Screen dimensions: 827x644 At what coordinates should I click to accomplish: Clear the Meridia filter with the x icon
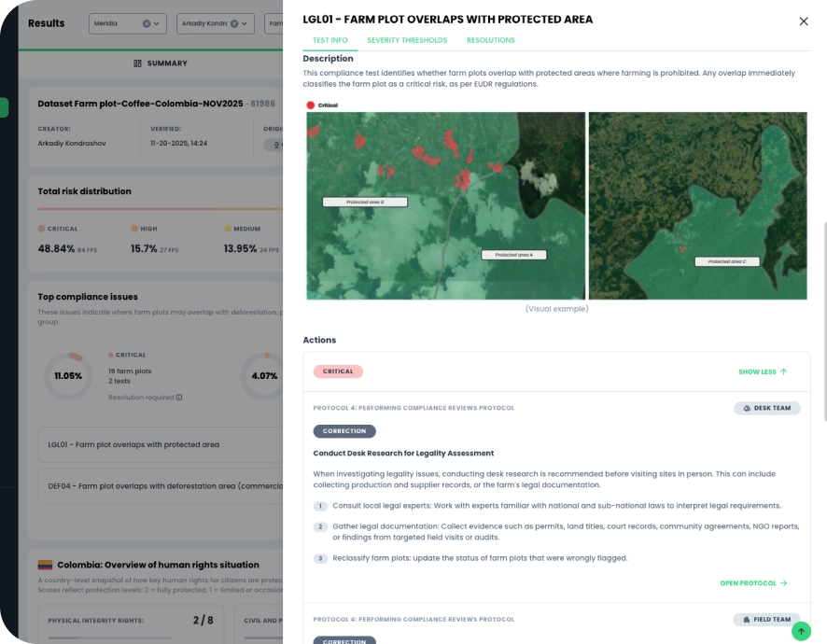(147, 23)
